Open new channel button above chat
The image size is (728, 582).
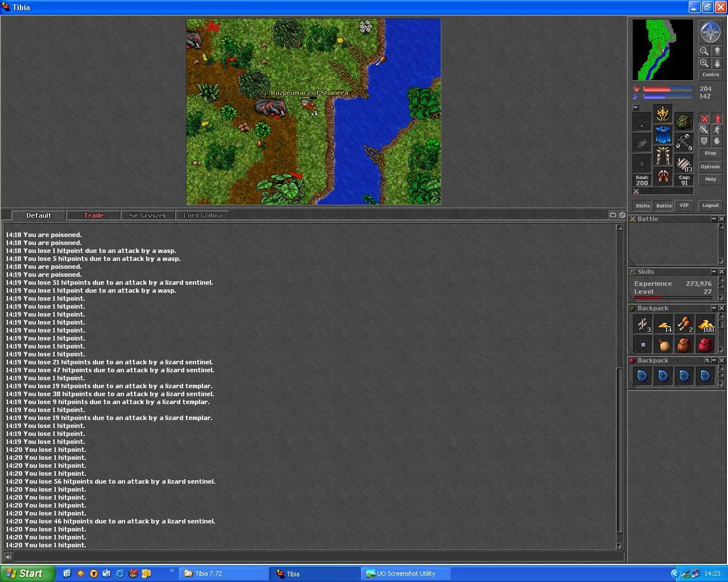tap(613, 215)
